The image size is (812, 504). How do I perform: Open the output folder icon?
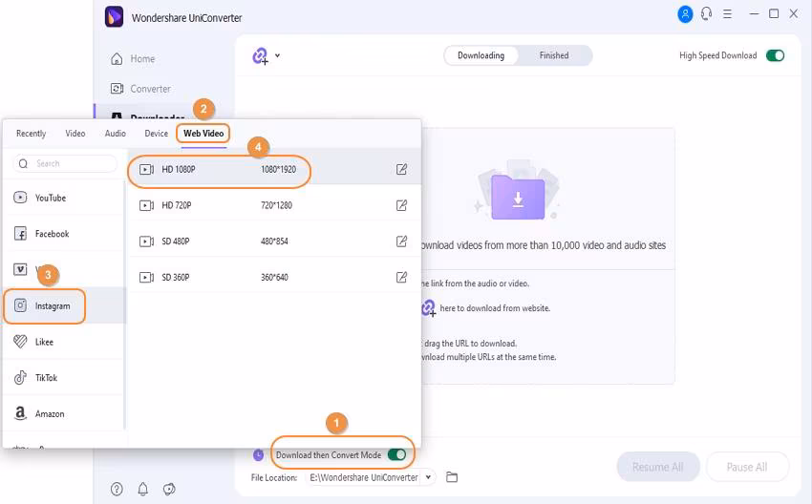point(452,477)
